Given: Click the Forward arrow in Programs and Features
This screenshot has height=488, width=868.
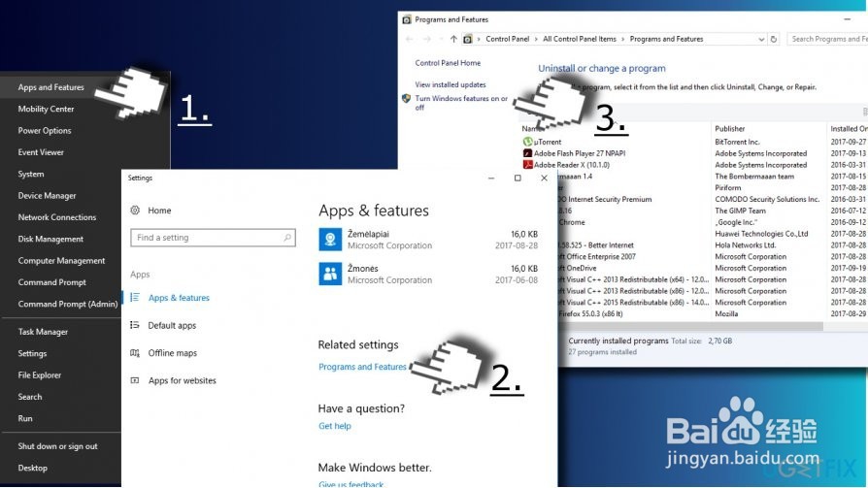Looking at the screenshot, I should coord(427,39).
